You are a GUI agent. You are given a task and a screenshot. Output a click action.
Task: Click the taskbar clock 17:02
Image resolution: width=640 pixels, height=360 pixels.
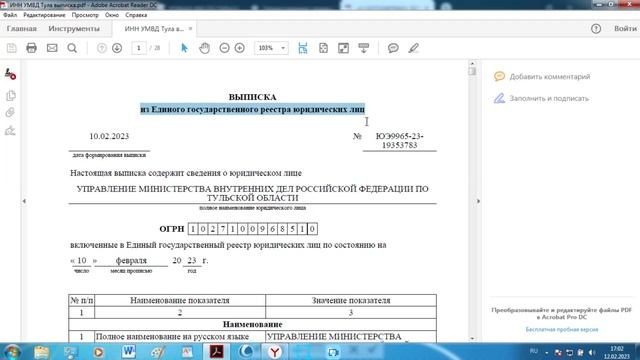pos(617,352)
